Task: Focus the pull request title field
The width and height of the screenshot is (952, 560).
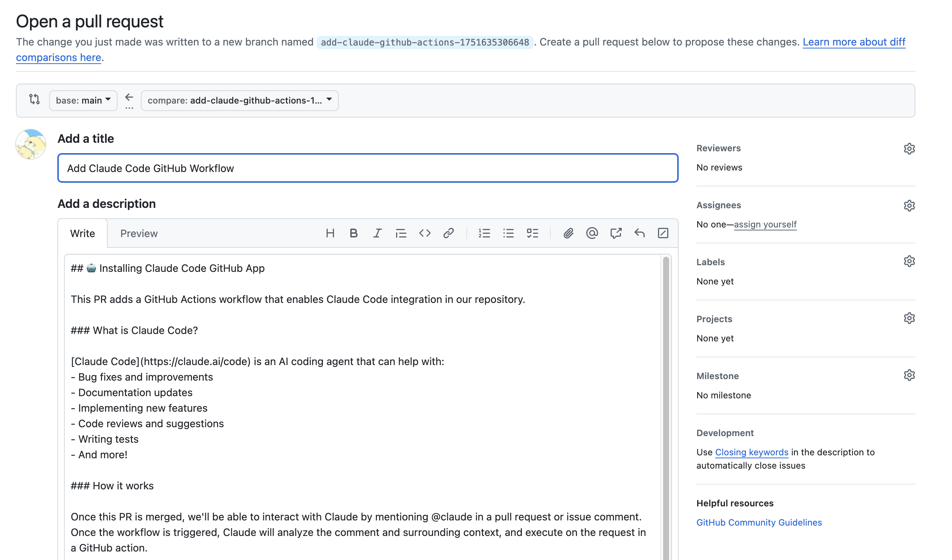Action: 368,168
